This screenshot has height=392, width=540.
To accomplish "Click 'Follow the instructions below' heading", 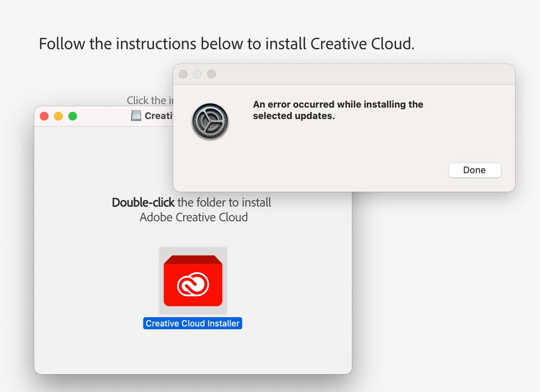I will point(227,44).
